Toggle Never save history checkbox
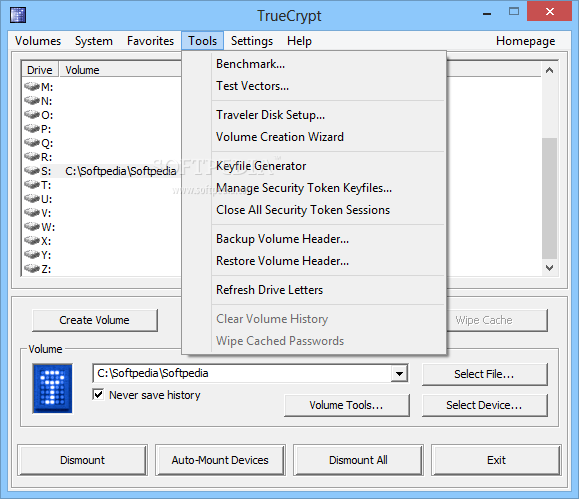 click(98, 394)
